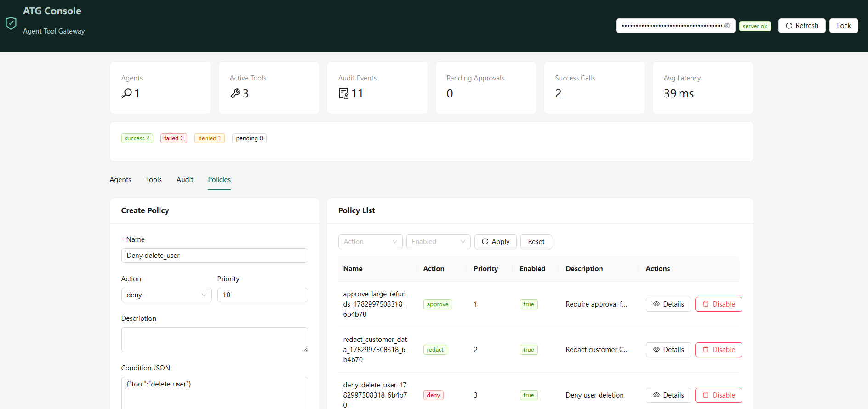Image resolution: width=868 pixels, height=409 pixels.
Task: Open the Audit tab
Action: (185, 180)
